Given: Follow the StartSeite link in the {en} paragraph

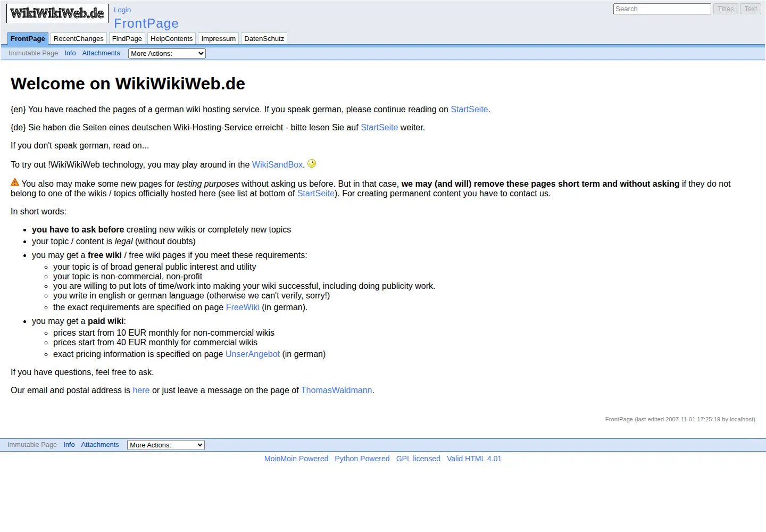Looking at the screenshot, I should [469, 109].
